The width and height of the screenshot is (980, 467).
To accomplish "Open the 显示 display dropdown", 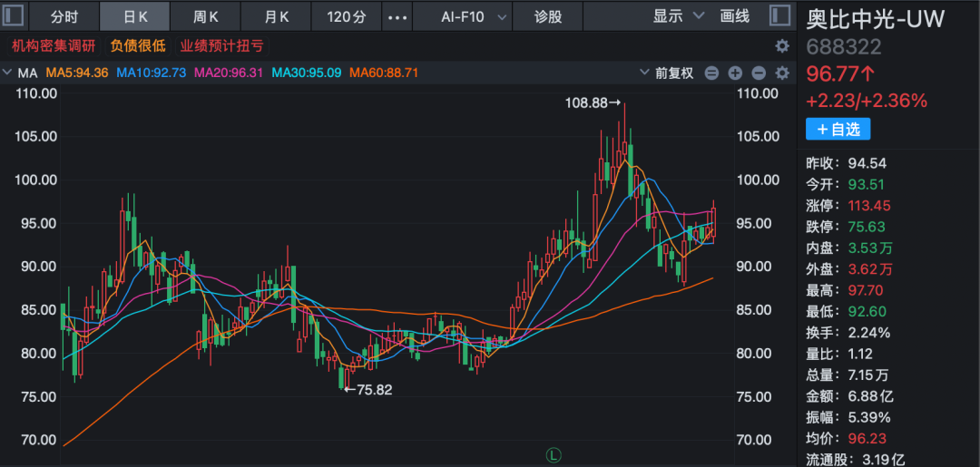I will point(679,16).
